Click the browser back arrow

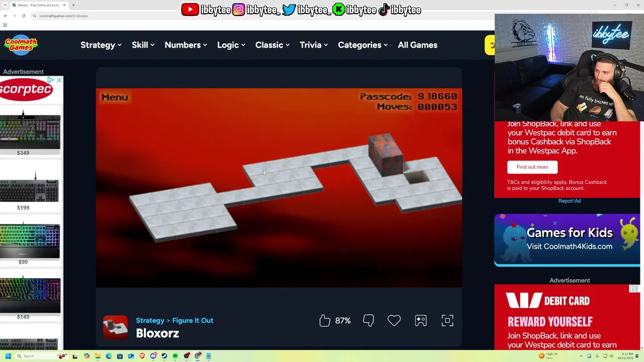(x=6, y=16)
